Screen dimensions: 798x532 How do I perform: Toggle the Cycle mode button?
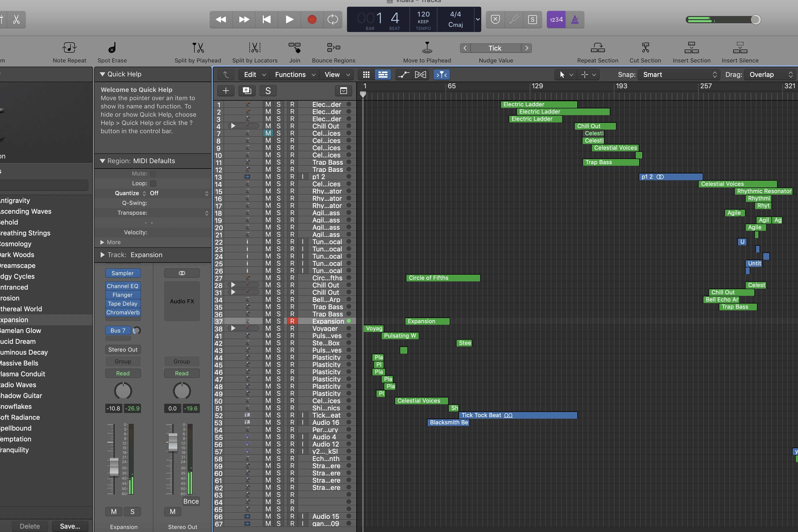[333, 19]
